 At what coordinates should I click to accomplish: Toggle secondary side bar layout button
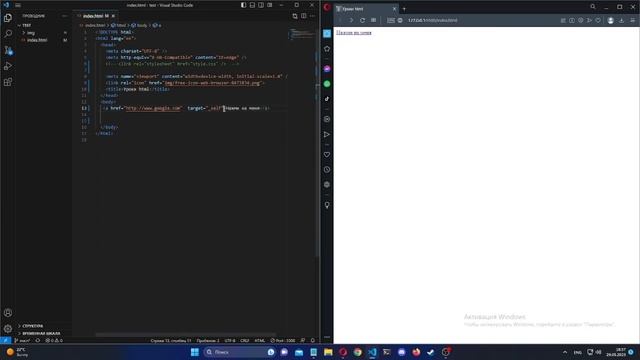[261, 5]
